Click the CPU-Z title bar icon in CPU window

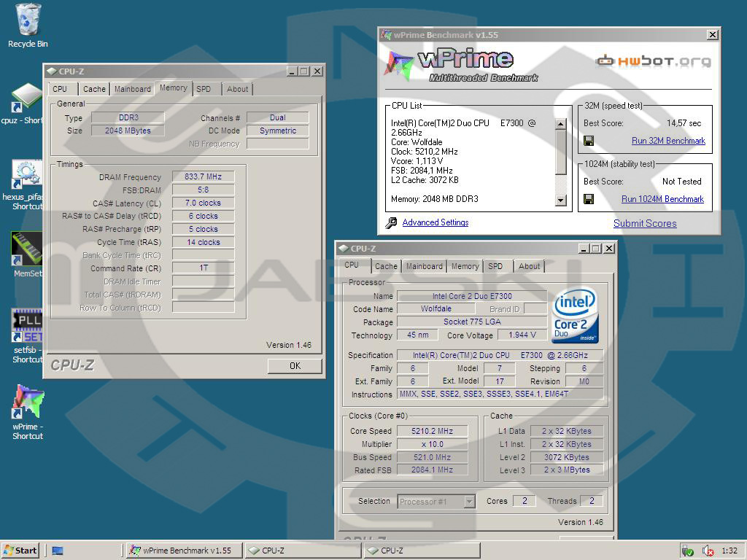[x=343, y=248]
